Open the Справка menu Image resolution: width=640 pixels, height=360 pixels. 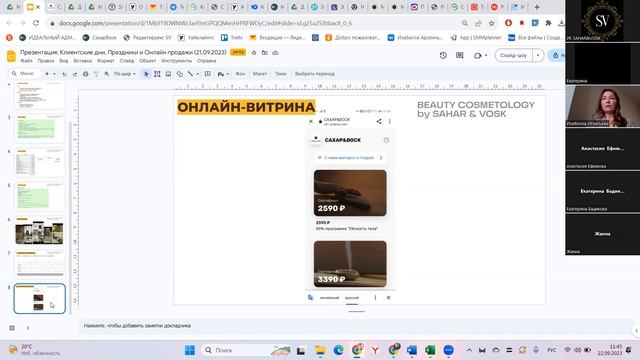(207, 61)
